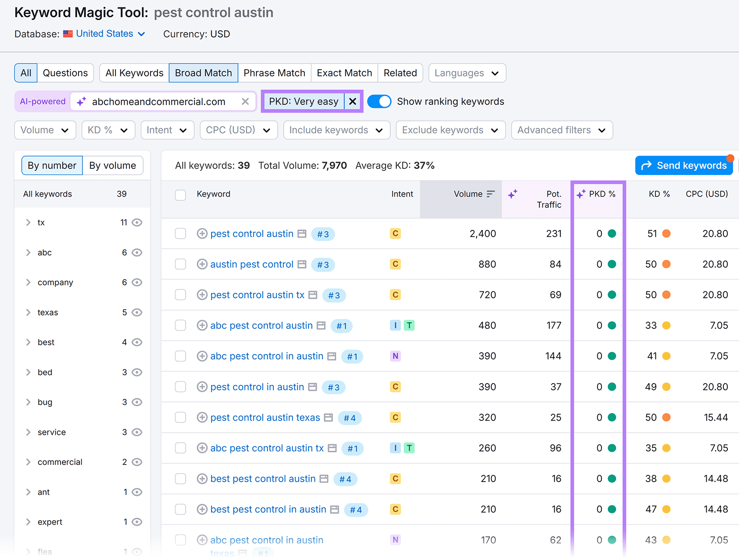Click the Send keywords button

(684, 165)
